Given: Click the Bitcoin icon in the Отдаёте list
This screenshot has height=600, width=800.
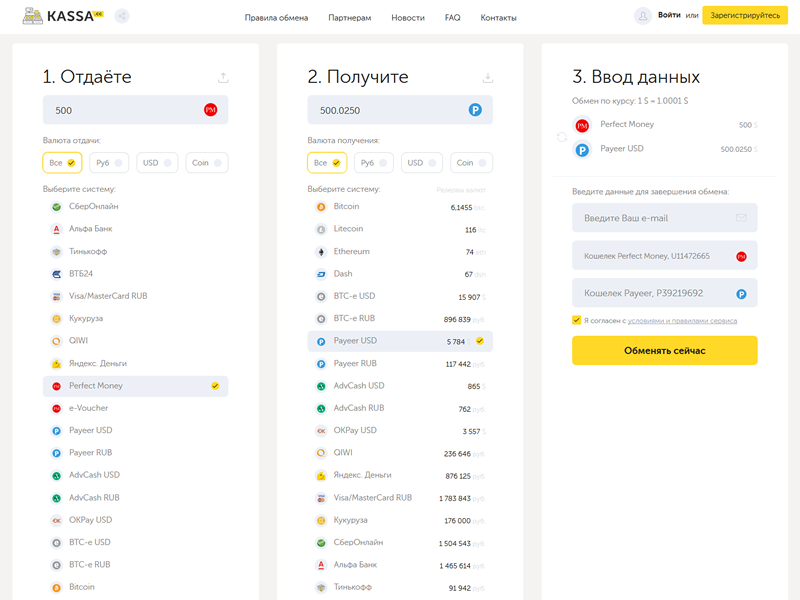Looking at the screenshot, I should pyautogui.click(x=57, y=587).
